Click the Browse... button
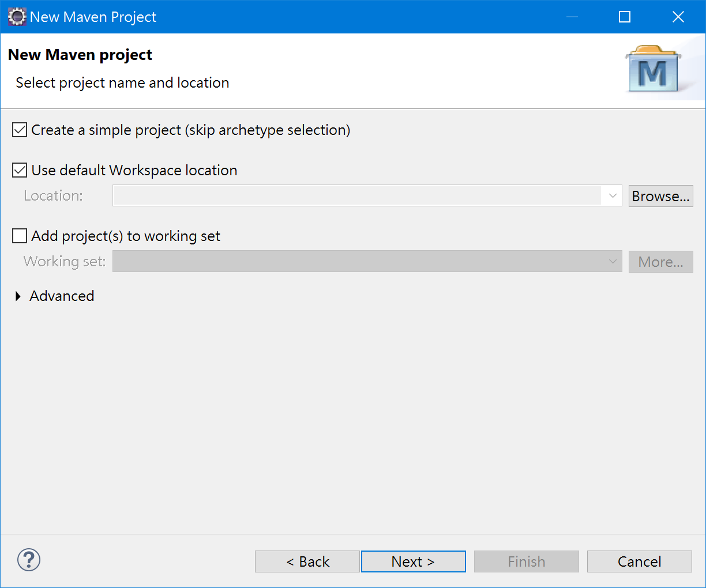Screen dimensions: 706x588 660,196
